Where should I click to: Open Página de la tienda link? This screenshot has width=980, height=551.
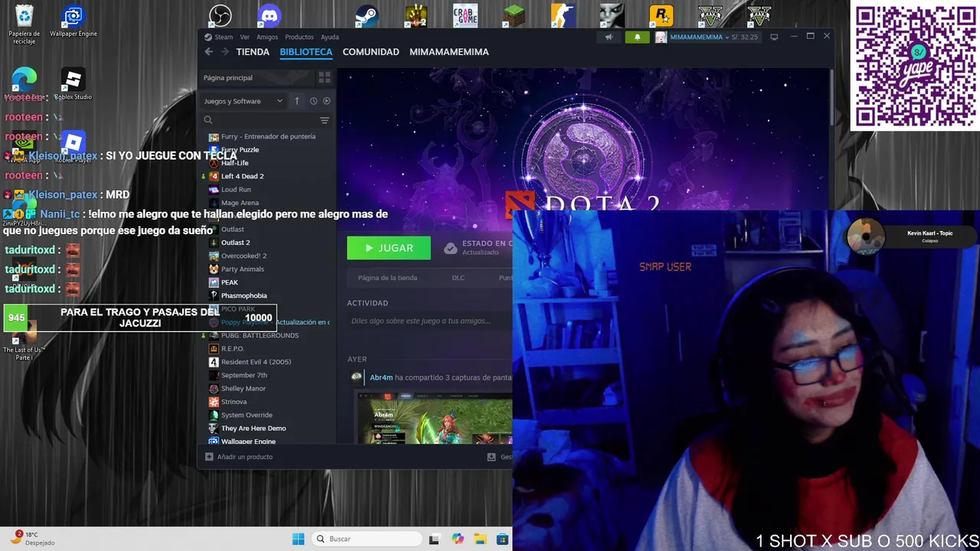[x=387, y=278]
